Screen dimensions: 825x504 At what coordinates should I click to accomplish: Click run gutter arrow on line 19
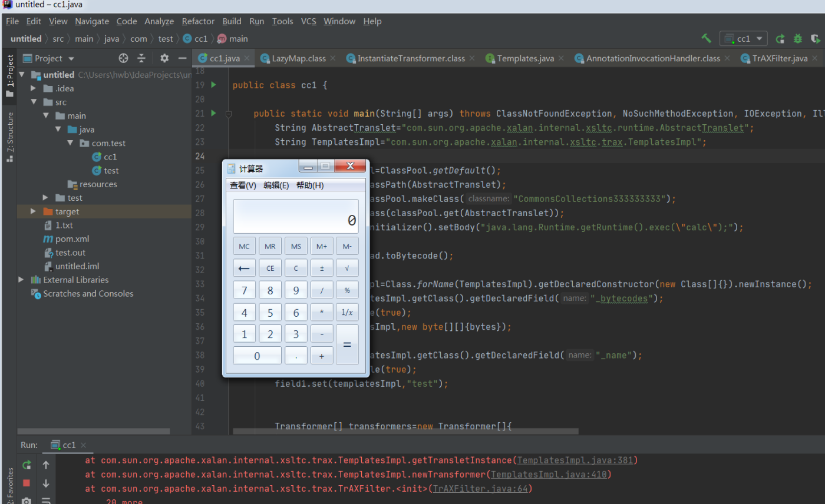point(214,85)
